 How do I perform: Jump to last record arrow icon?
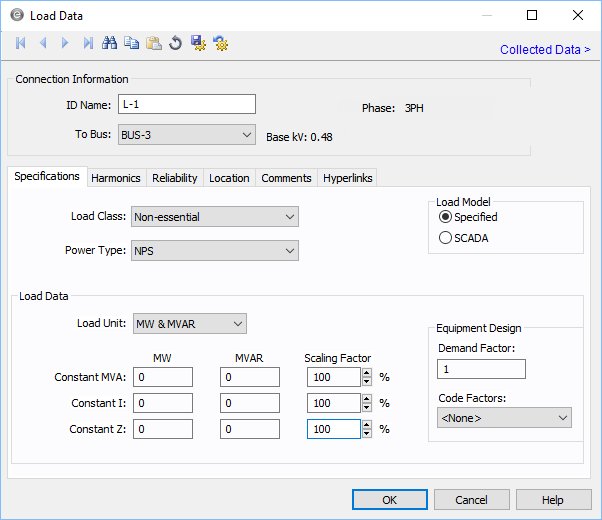88,43
